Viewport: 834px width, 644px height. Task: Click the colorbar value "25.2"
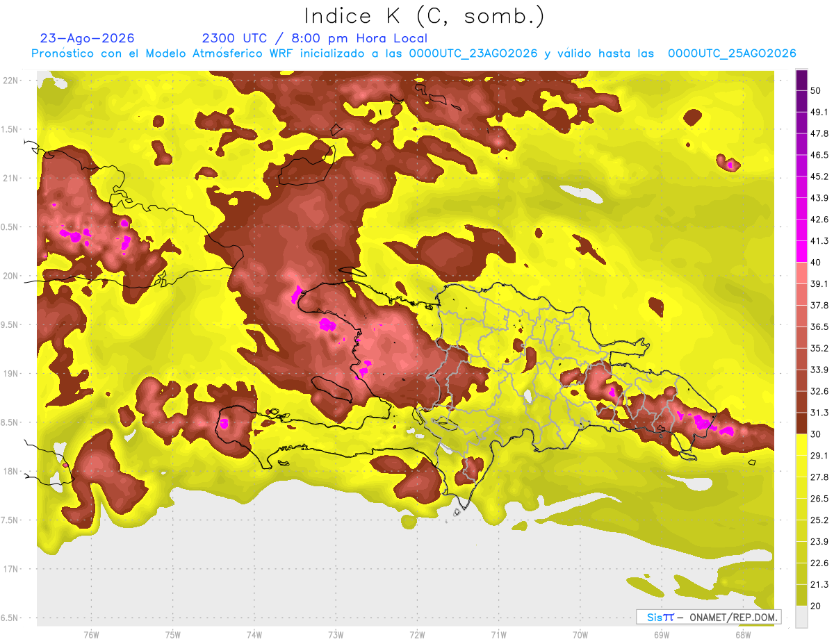coord(820,520)
